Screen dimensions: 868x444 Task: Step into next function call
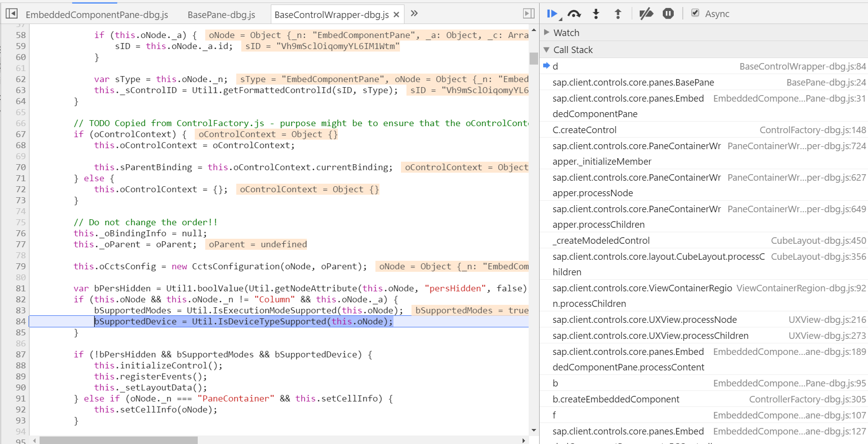tap(596, 14)
